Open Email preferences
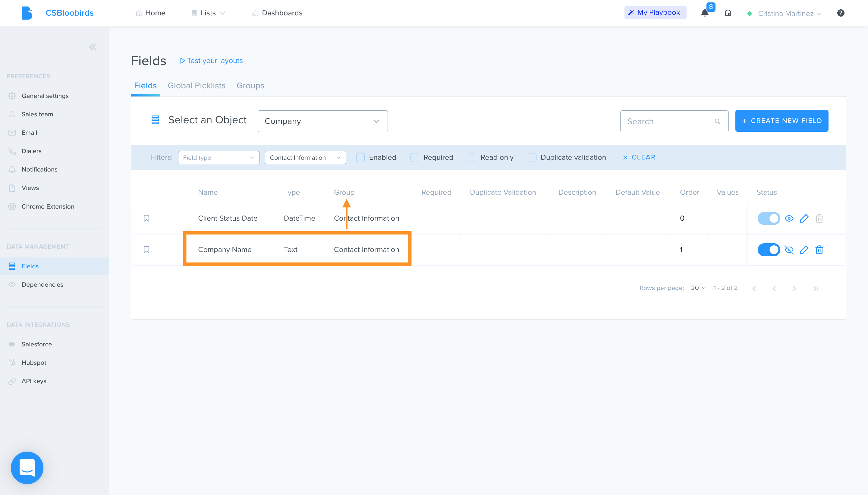868x495 pixels. 29,133
